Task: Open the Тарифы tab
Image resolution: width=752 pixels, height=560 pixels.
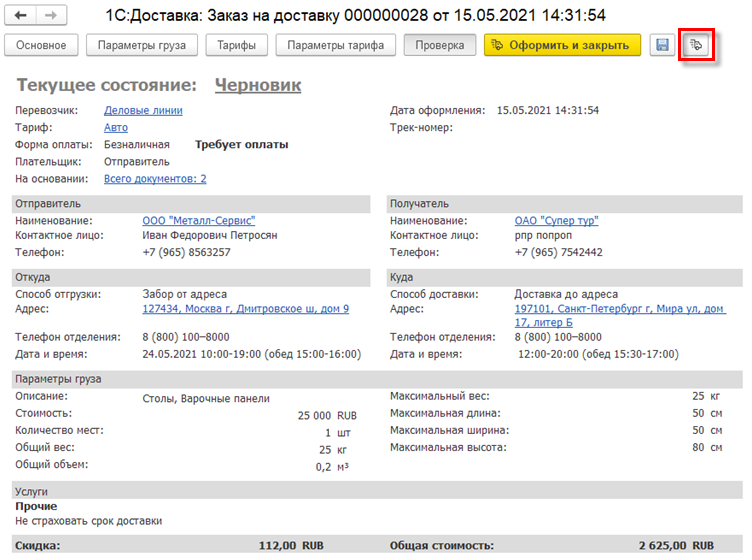Action: pos(237,45)
